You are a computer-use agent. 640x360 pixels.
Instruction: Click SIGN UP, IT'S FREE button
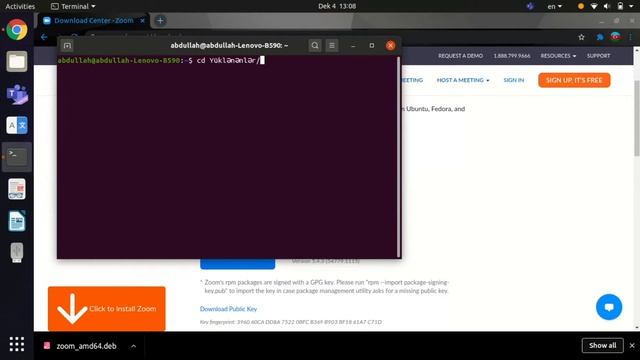(574, 80)
